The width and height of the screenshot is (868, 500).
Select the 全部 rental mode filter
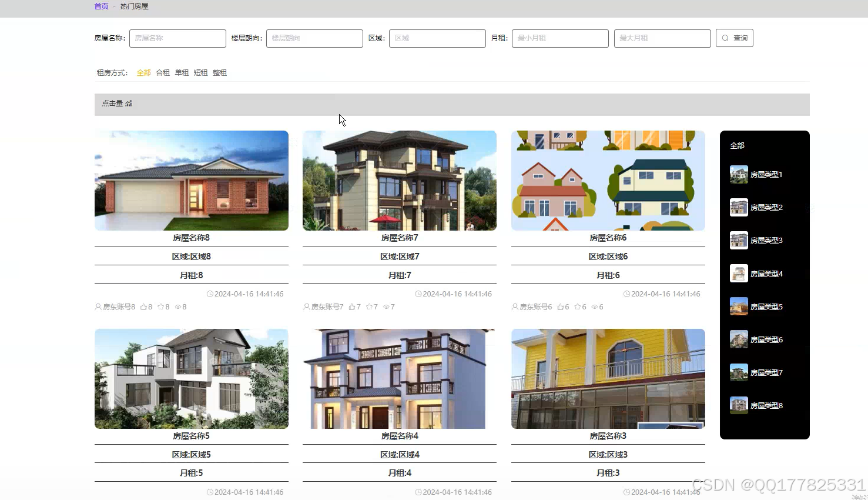144,73
